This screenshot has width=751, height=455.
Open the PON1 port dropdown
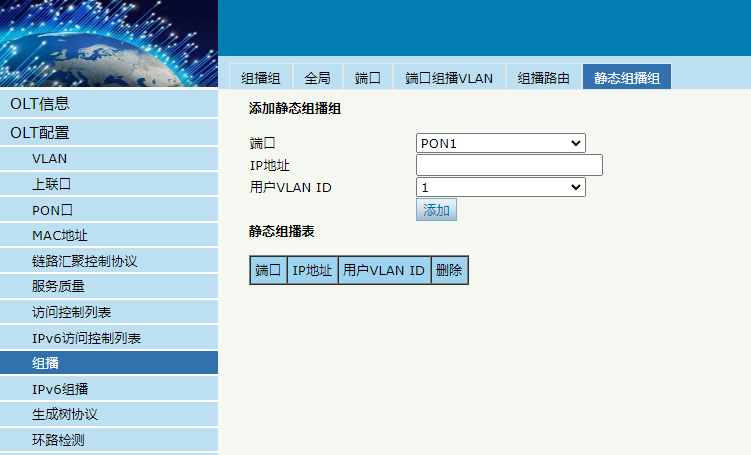tap(501, 143)
